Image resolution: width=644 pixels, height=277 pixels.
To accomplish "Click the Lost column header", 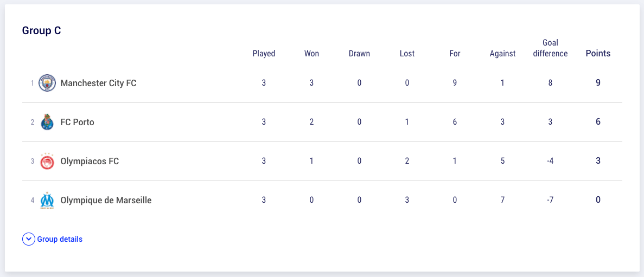I will (x=407, y=53).
